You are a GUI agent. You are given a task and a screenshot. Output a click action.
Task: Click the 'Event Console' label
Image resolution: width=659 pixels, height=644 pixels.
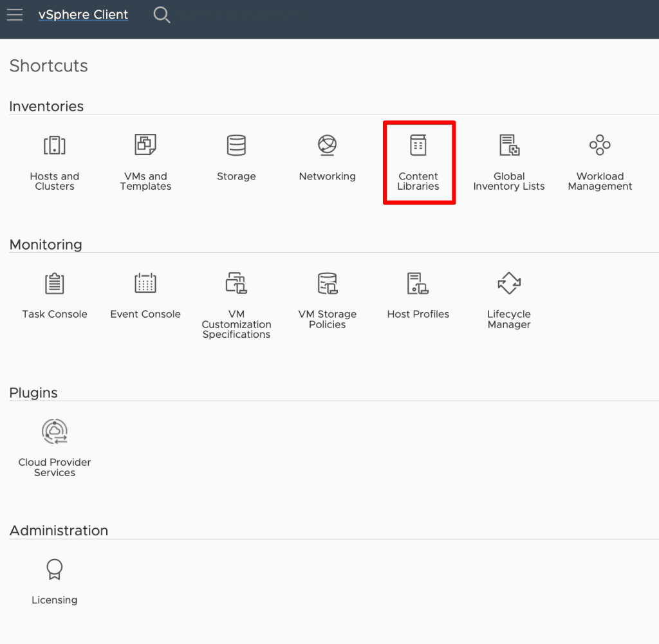[145, 314]
